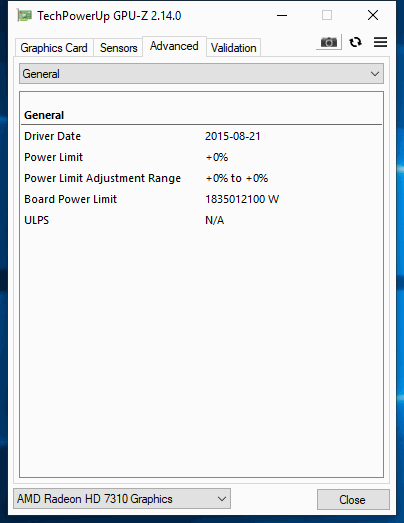Close the window with the X button
This screenshot has height=523, width=404.
[x=373, y=15]
